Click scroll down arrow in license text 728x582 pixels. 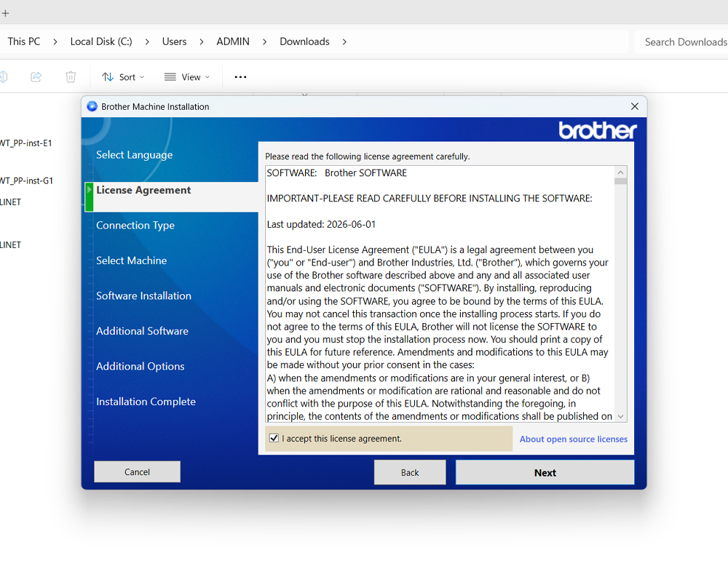[621, 416]
